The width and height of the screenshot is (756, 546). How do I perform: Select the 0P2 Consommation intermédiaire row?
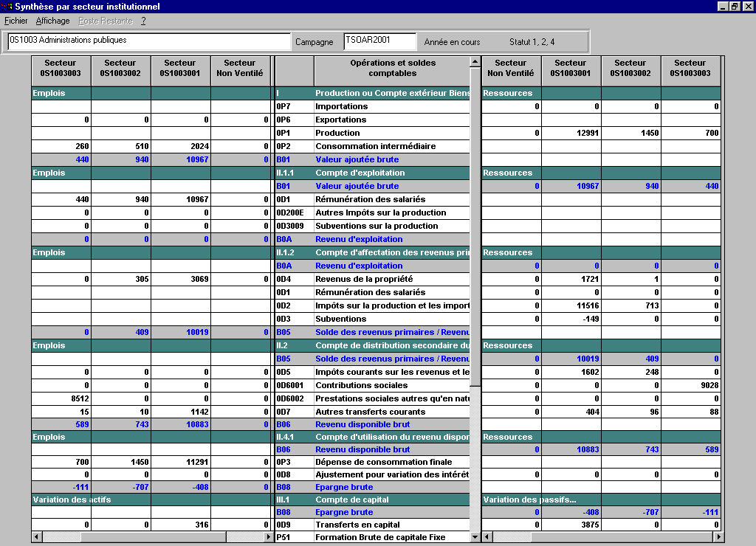372,146
